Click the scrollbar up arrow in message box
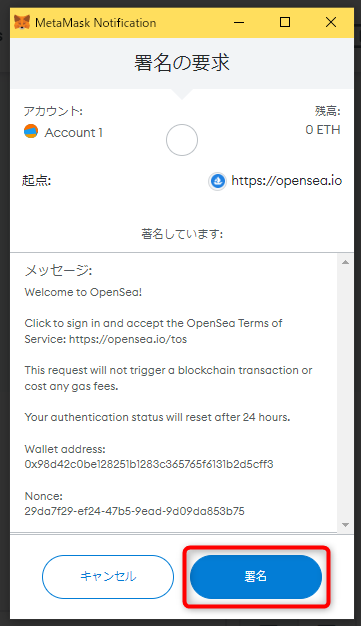The image size is (361, 626). (x=345, y=262)
